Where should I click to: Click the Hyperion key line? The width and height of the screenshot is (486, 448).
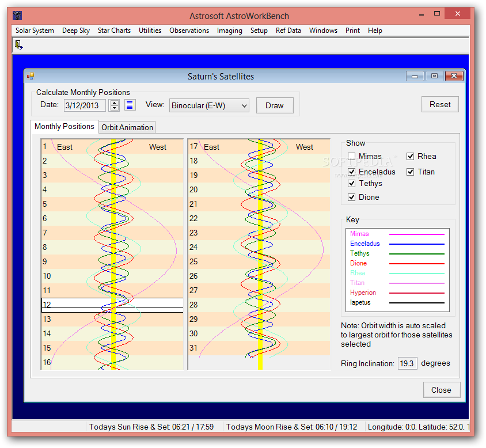point(416,293)
